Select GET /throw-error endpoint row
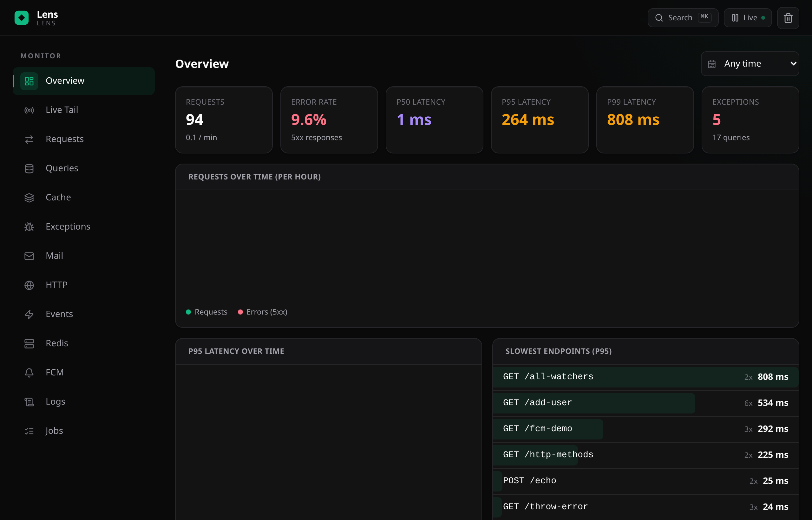This screenshot has height=520, width=812. 645,507
